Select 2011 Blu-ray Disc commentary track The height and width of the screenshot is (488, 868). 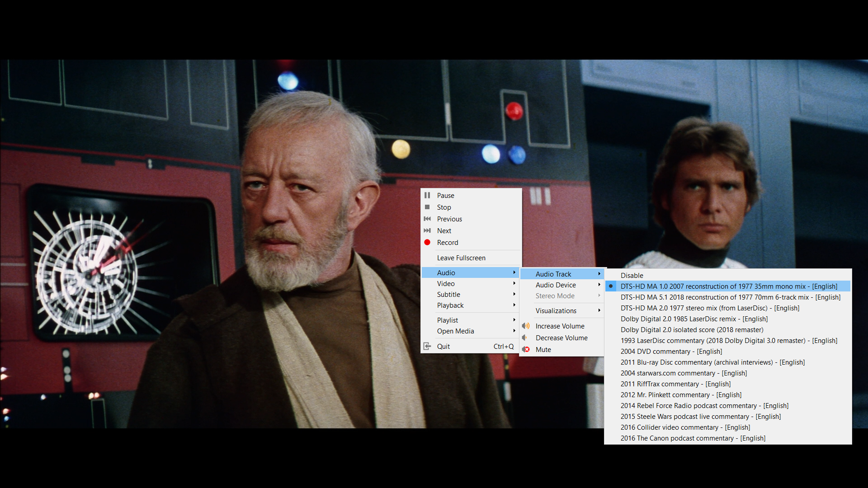[x=728, y=362]
